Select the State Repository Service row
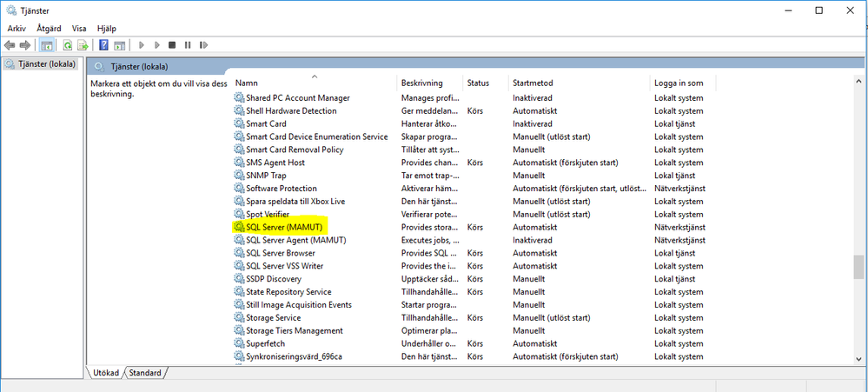This screenshot has width=868, height=392. pyautogui.click(x=288, y=292)
